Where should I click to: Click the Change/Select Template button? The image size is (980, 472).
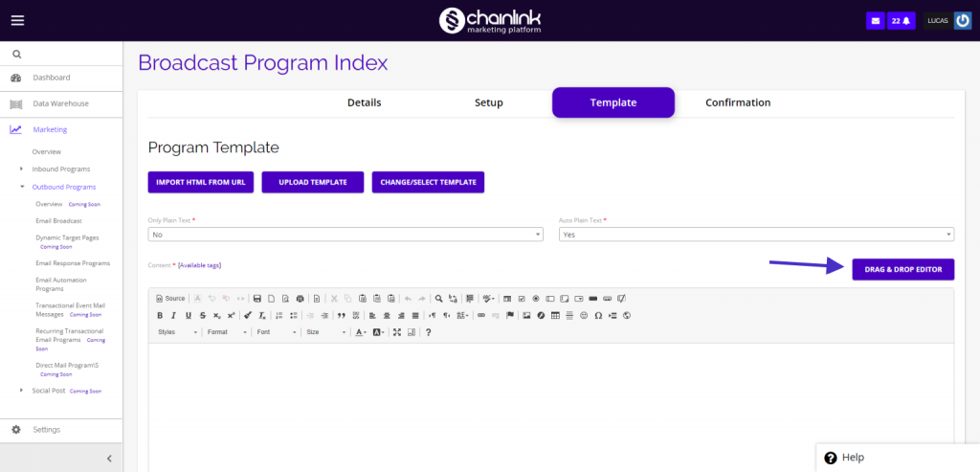[428, 182]
